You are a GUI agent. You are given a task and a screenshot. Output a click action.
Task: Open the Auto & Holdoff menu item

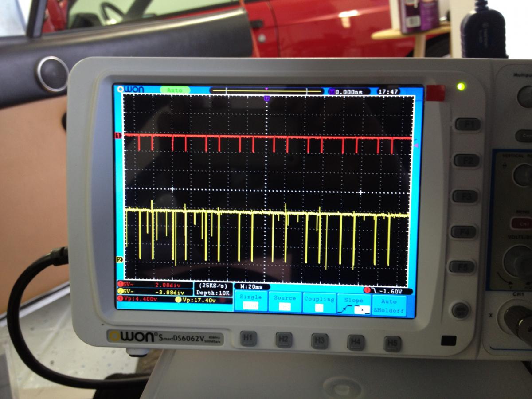(389, 305)
